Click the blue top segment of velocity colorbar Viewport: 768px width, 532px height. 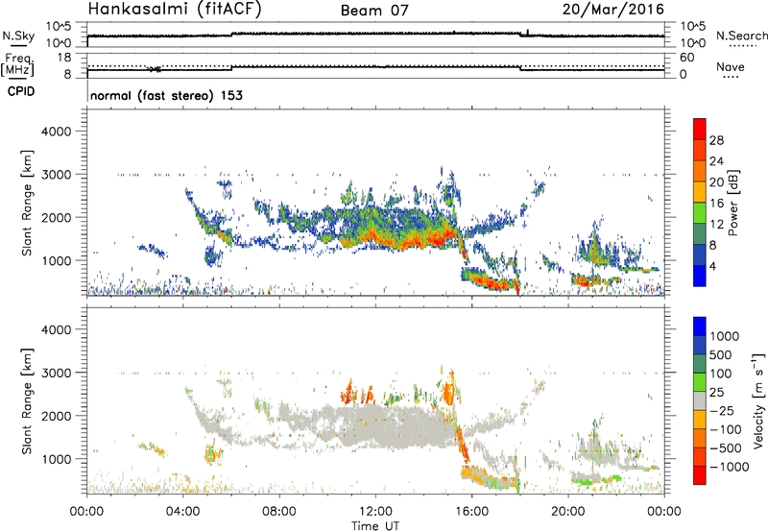point(700,326)
